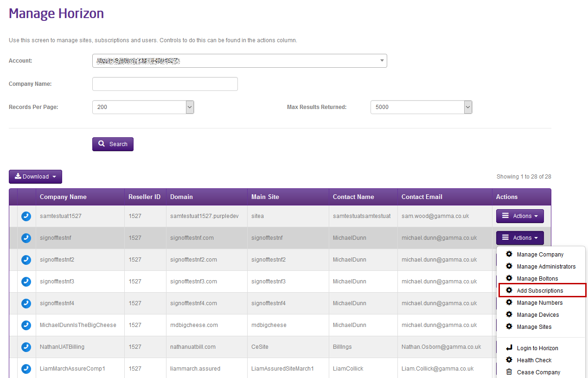Open Max Results Returned dropdown
This screenshot has height=378, width=588.
[421, 107]
